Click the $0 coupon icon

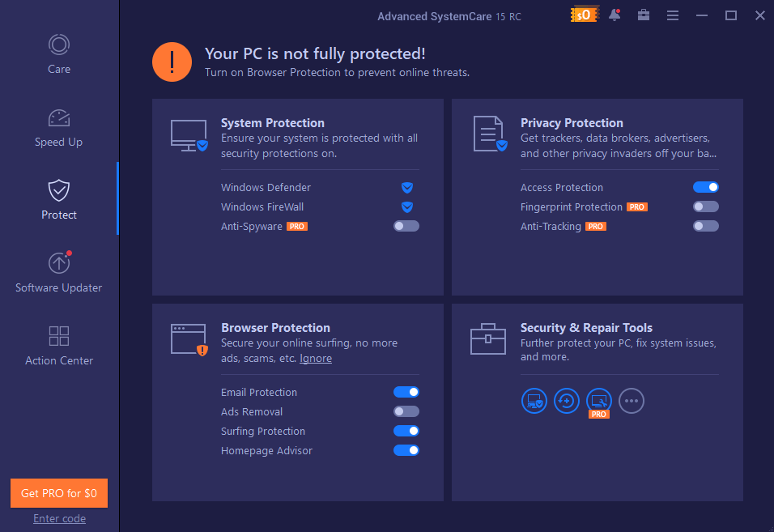tap(584, 15)
